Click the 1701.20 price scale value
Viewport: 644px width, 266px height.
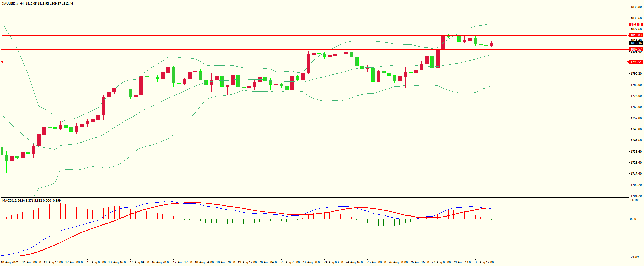point(636,196)
